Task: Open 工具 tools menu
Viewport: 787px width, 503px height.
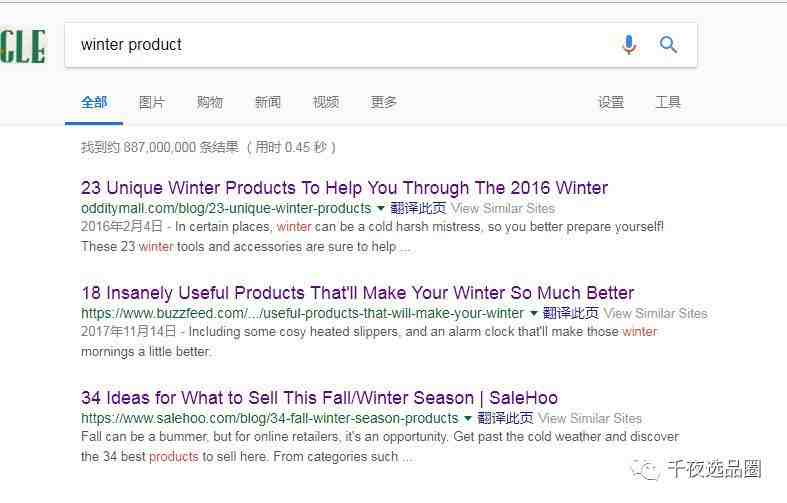Action: point(668,102)
